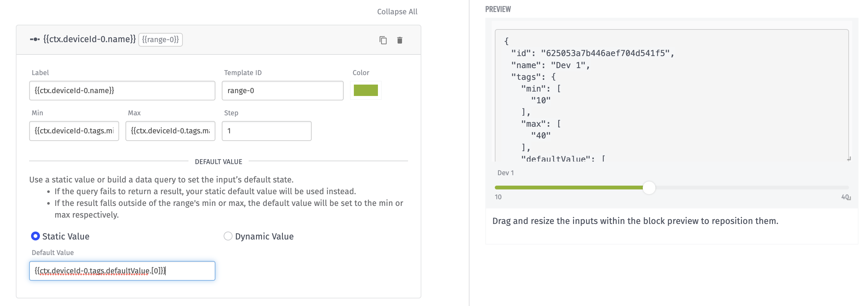The height and width of the screenshot is (306, 868).
Task: Select the Dynamic Value radio option
Action: point(228,236)
